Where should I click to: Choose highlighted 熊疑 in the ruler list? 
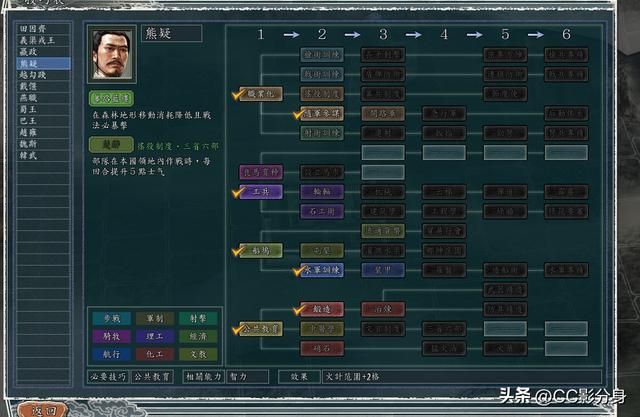tap(43, 63)
